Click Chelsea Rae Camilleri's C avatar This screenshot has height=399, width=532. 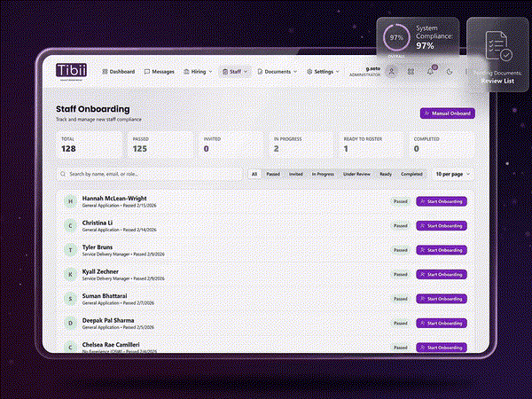click(x=71, y=347)
